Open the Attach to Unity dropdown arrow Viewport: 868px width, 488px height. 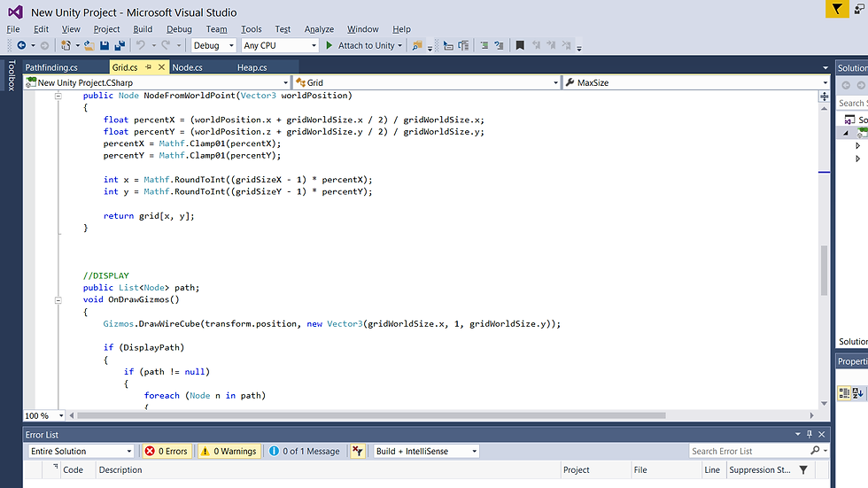click(x=399, y=45)
